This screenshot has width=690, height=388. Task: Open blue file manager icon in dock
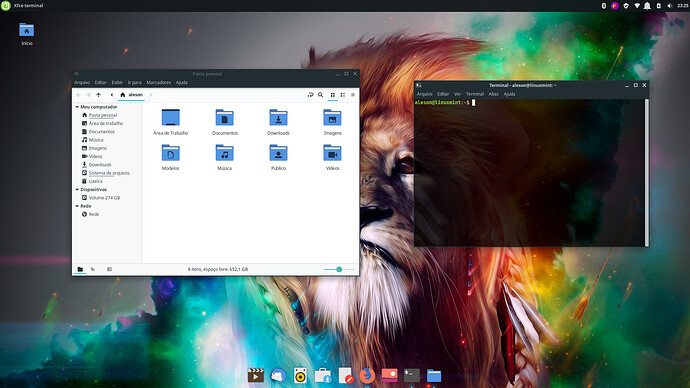click(x=434, y=375)
